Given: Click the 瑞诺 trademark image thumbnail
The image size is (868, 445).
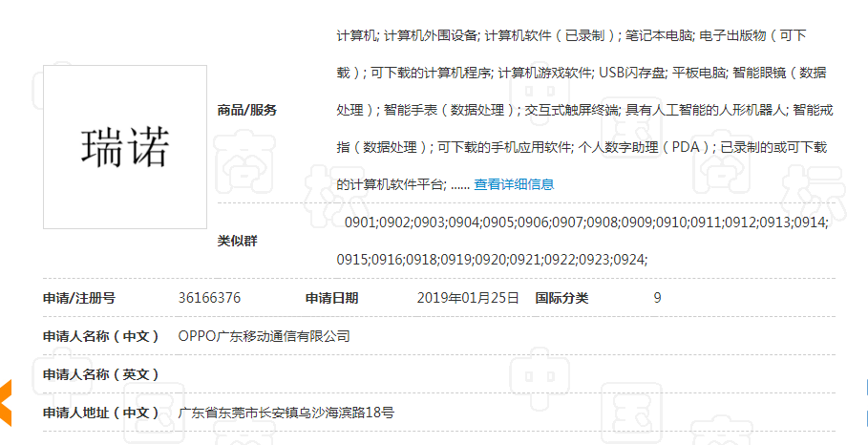Looking at the screenshot, I should 125,147.
